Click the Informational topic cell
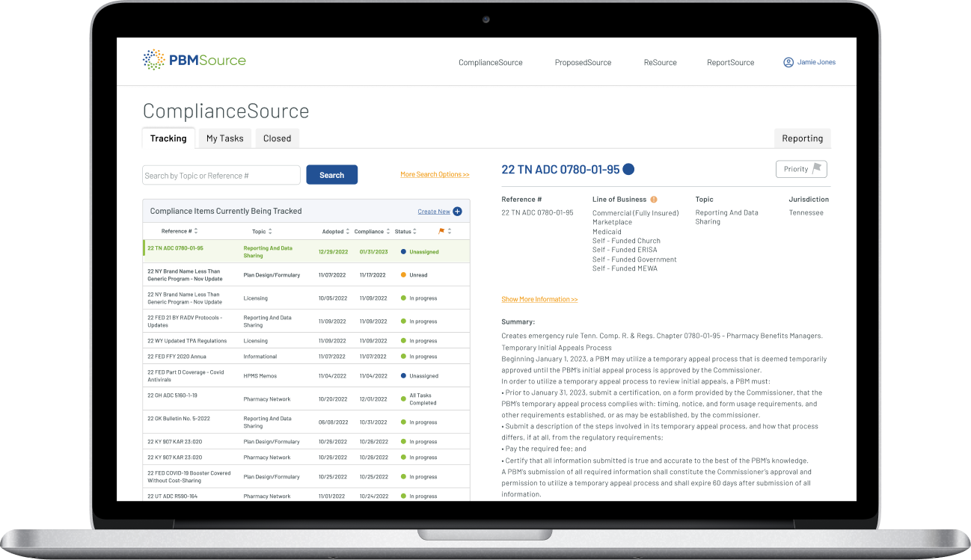 (x=260, y=357)
